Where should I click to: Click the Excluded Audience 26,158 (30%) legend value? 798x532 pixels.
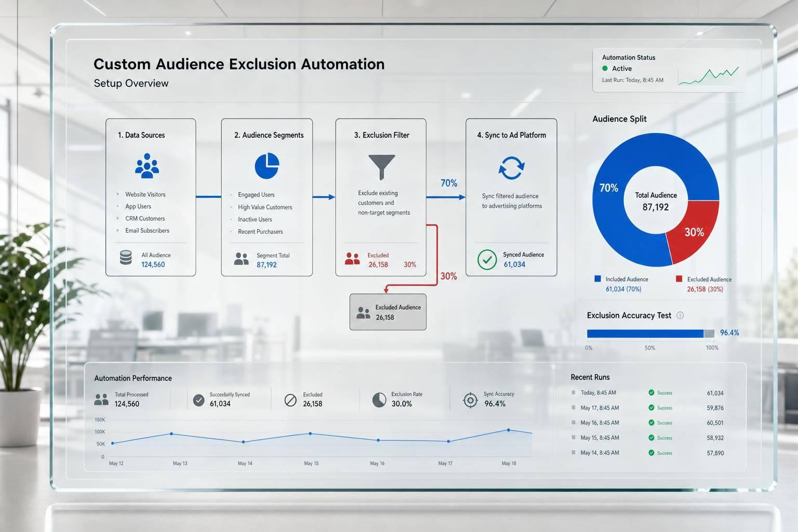pyautogui.click(x=705, y=289)
